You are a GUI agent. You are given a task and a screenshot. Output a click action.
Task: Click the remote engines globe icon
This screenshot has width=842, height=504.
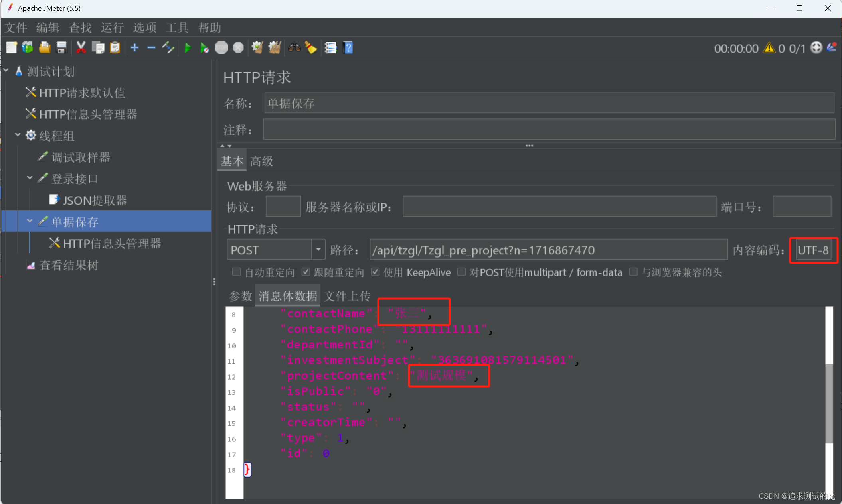pyautogui.click(x=816, y=48)
